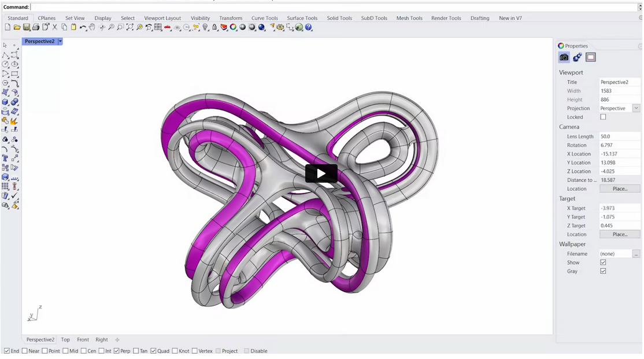This screenshot has height=359, width=644.
Task: Click the Explode tool icon
Action: click(x=14, y=120)
